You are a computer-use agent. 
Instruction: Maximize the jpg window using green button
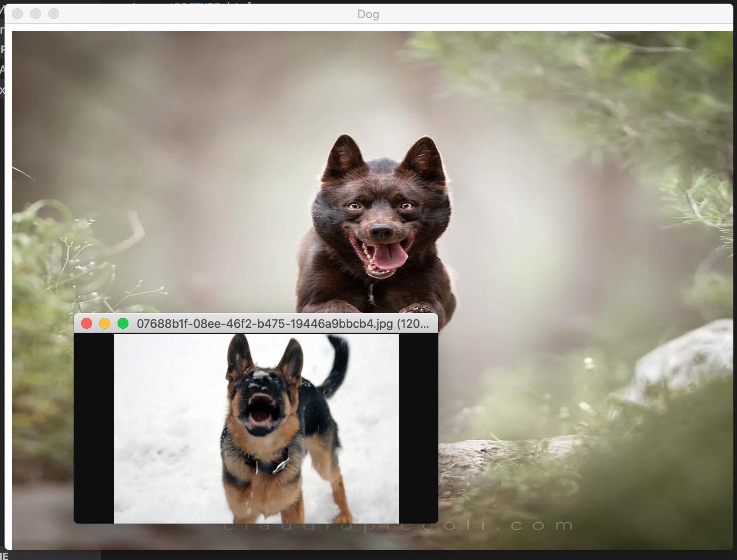point(123,324)
